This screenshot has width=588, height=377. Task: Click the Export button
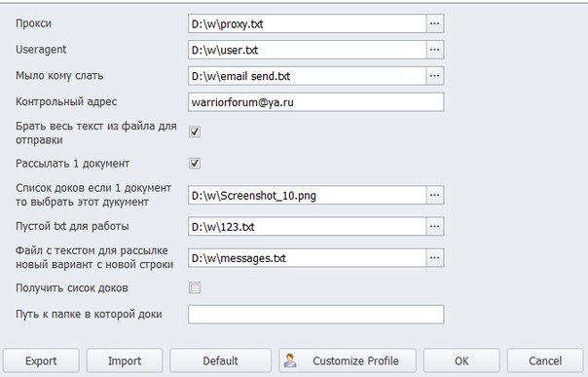click(41, 360)
